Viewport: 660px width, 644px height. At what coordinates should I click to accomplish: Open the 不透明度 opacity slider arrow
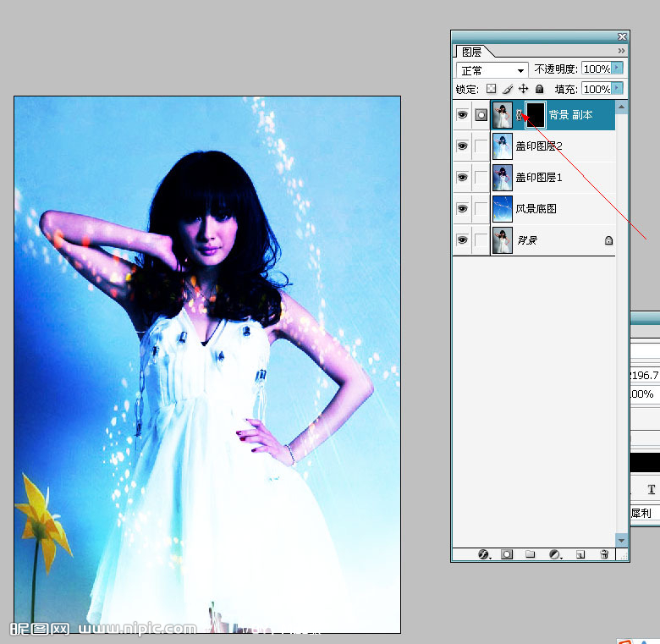(x=618, y=69)
